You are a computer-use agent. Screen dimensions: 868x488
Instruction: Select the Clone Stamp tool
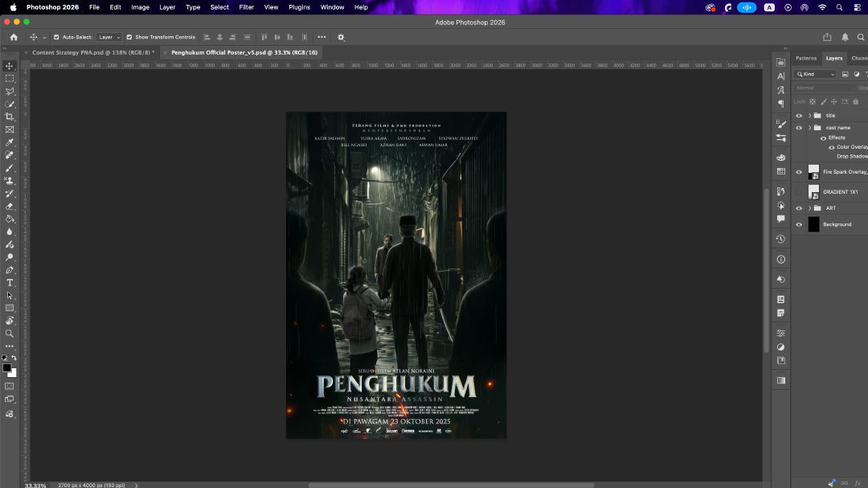pos(10,181)
